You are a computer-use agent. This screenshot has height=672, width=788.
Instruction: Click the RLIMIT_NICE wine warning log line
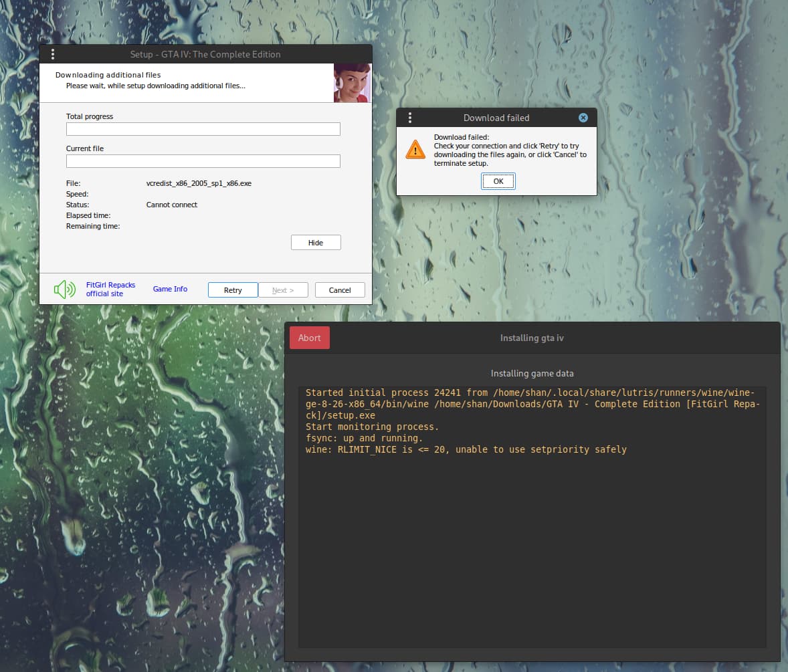click(466, 449)
